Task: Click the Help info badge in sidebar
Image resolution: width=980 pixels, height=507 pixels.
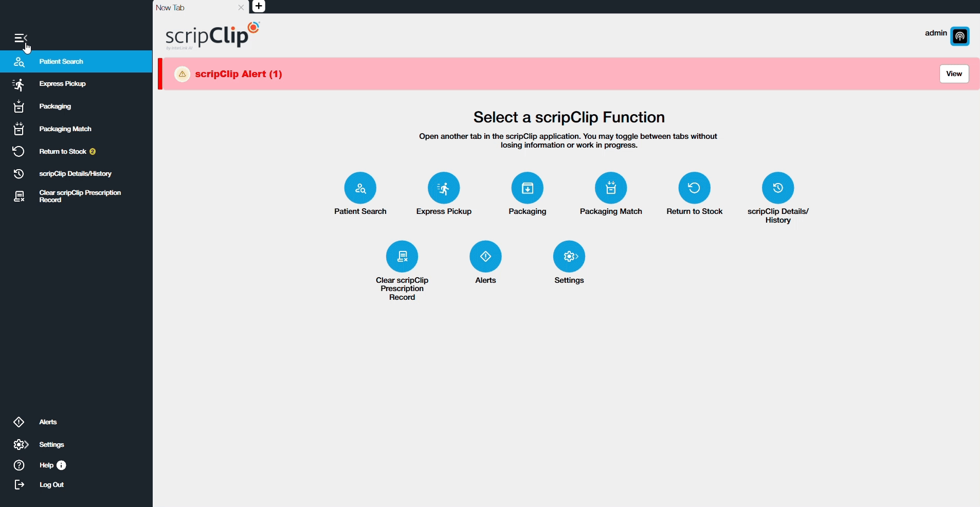Action: pos(61,465)
